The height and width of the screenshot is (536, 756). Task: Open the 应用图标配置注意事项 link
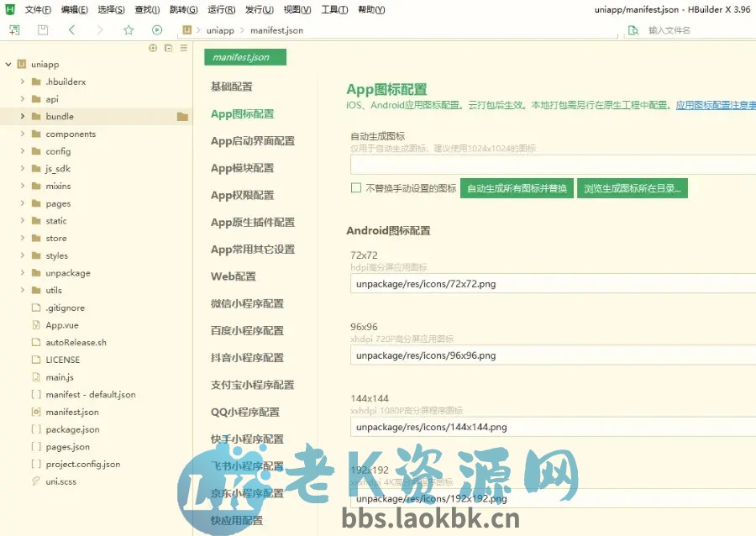[718, 104]
